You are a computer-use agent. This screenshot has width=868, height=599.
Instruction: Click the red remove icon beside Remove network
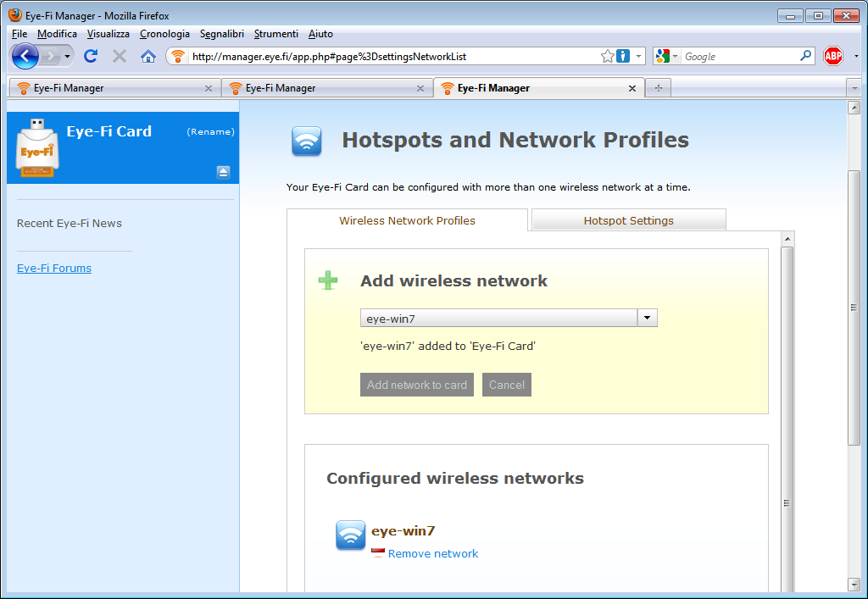click(x=378, y=552)
